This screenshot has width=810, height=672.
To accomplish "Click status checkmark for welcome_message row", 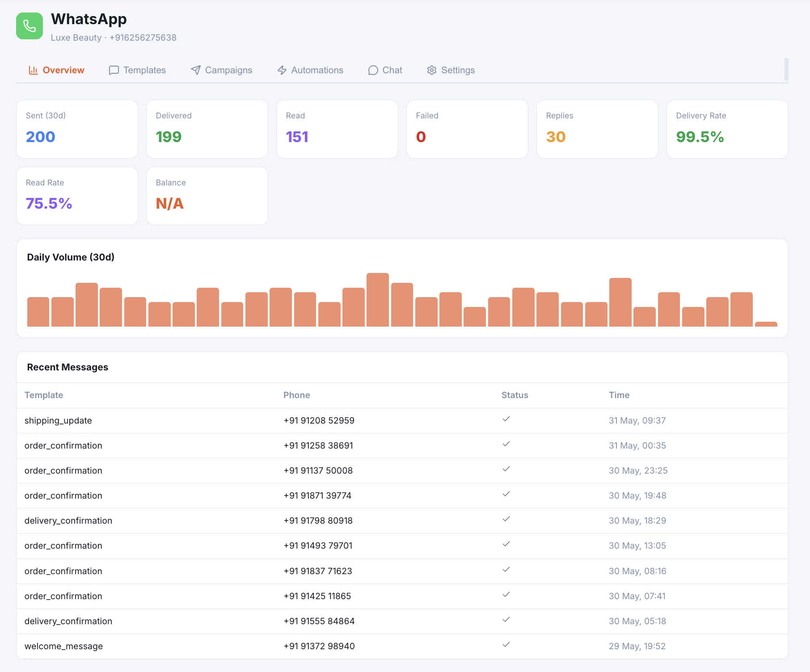I will (506, 645).
